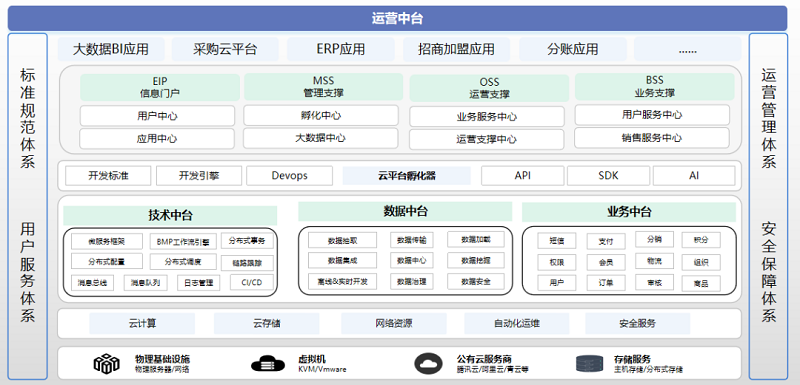Click the 数据安全 cell
Viewport: 800px width, 385px height.
pyautogui.click(x=476, y=281)
